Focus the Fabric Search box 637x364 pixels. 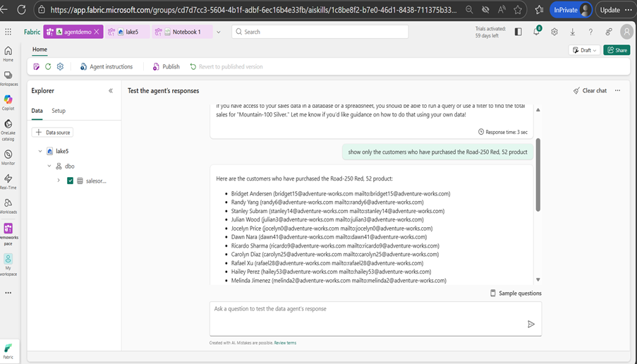[x=320, y=32]
